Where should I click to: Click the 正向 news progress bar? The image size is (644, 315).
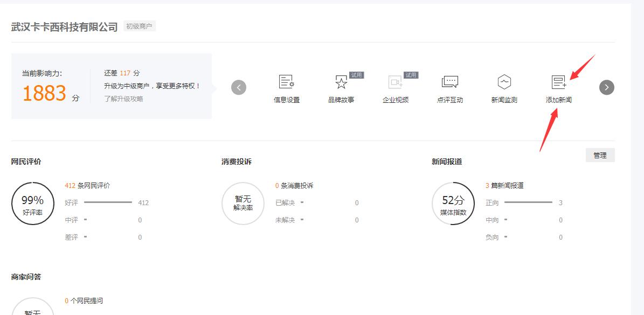(529, 202)
